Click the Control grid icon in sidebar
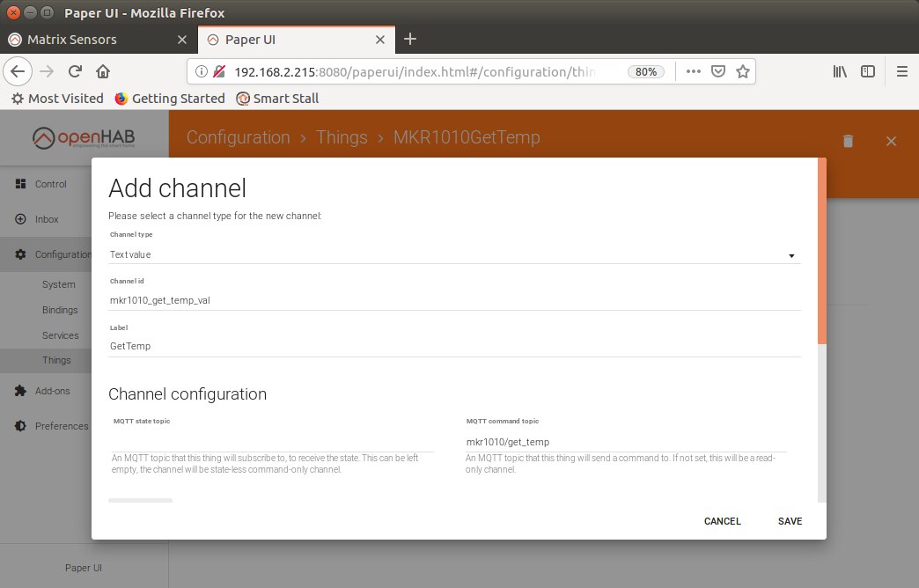 (x=20, y=183)
